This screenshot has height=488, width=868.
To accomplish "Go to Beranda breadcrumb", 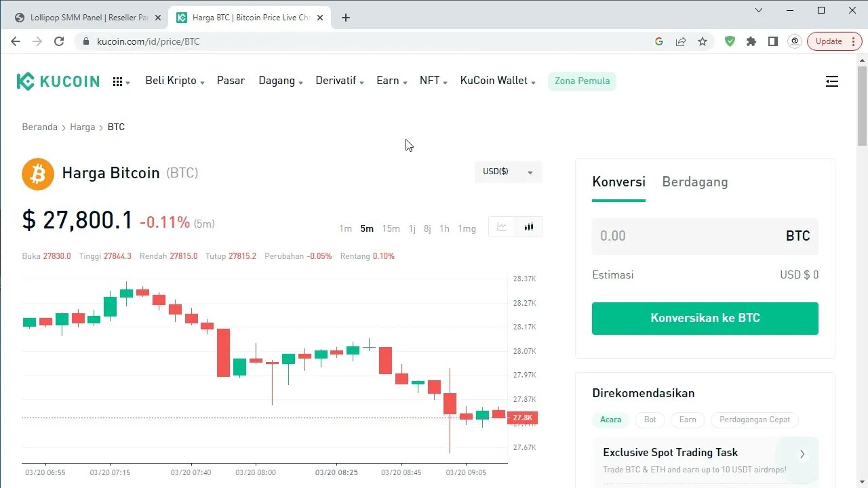I will [x=40, y=127].
